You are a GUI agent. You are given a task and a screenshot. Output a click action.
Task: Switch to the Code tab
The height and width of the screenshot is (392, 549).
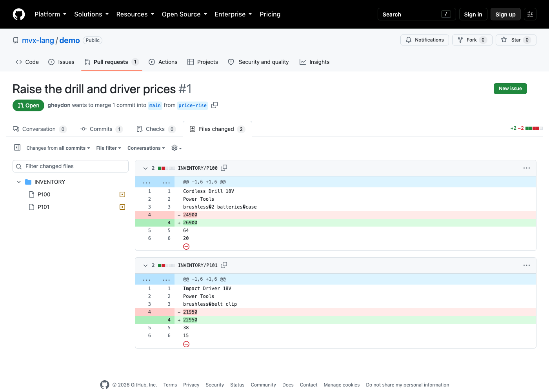pos(27,62)
